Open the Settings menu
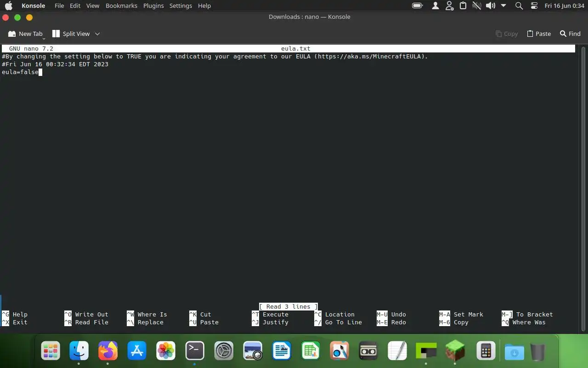The image size is (588, 368). pos(181,6)
